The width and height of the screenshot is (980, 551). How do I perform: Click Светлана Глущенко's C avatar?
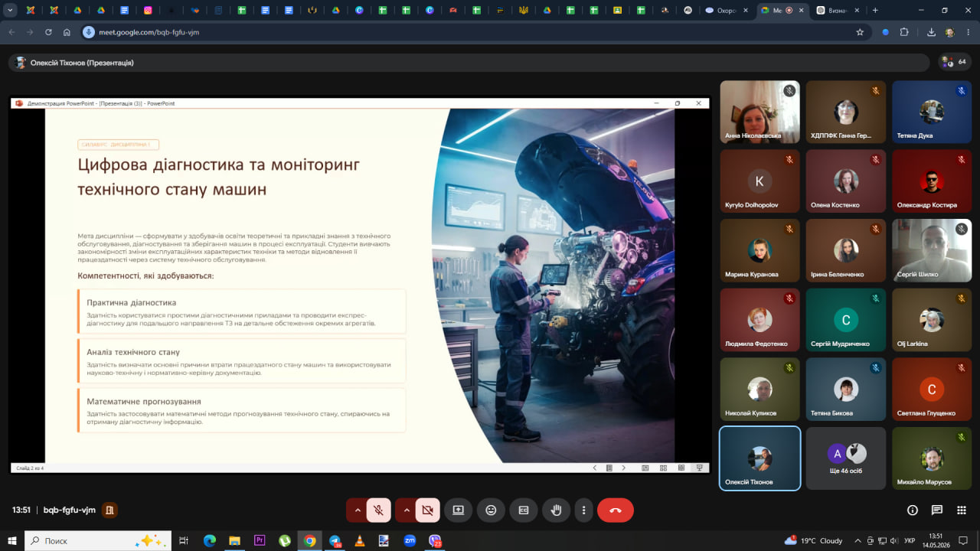coord(932,390)
